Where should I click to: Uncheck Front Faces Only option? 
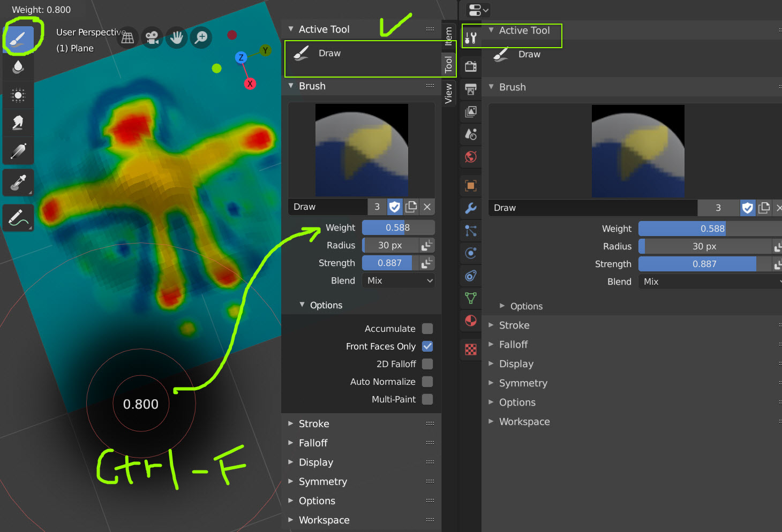coord(427,346)
